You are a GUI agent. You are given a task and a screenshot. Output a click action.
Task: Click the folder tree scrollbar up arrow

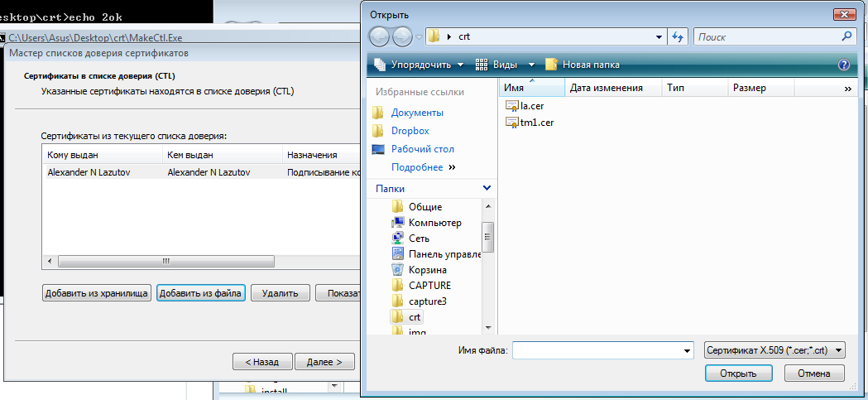487,207
